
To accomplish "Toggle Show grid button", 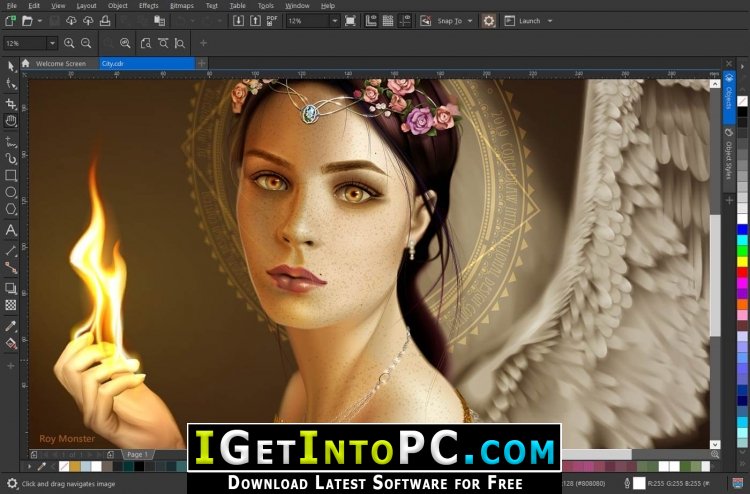I will 388,21.
